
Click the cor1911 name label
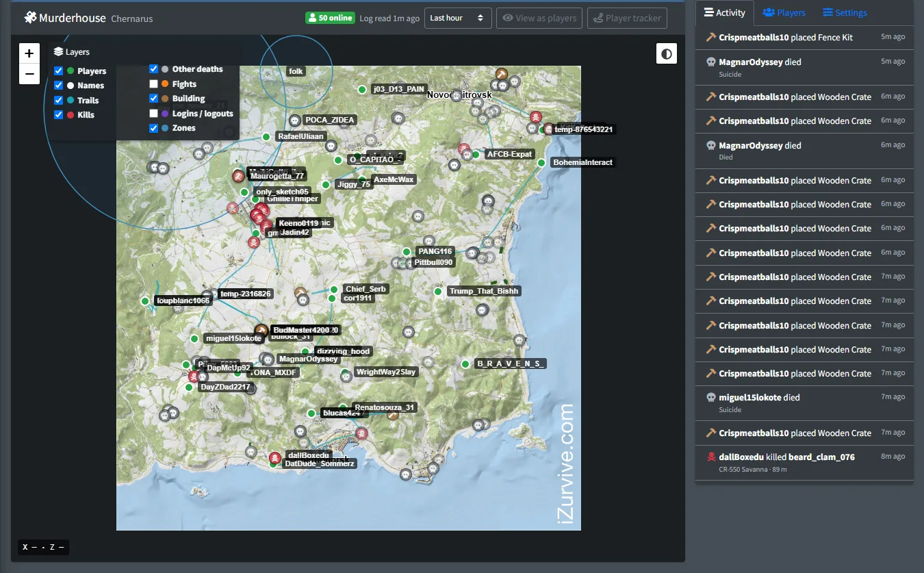pyautogui.click(x=358, y=298)
